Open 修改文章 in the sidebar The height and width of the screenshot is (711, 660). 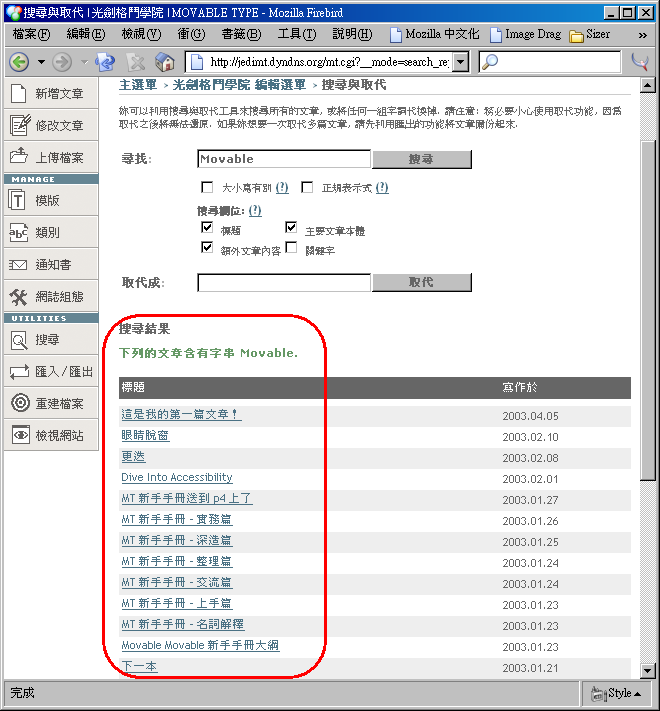51,125
